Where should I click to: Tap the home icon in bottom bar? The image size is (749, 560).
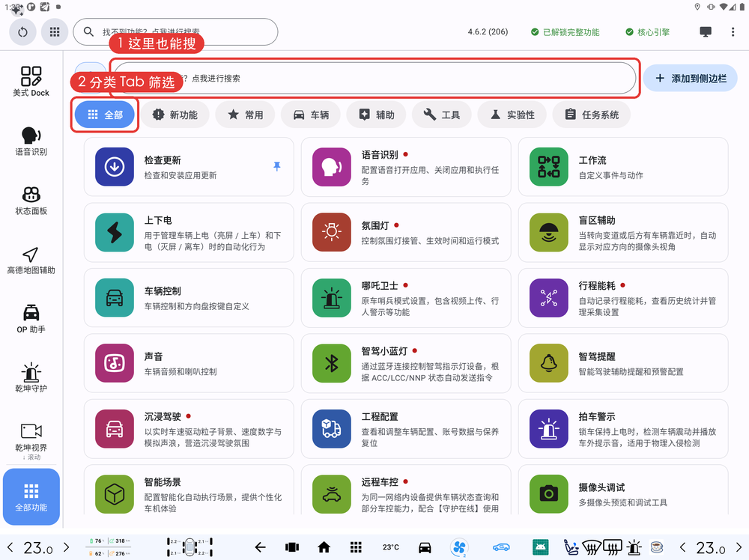(x=324, y=547)
